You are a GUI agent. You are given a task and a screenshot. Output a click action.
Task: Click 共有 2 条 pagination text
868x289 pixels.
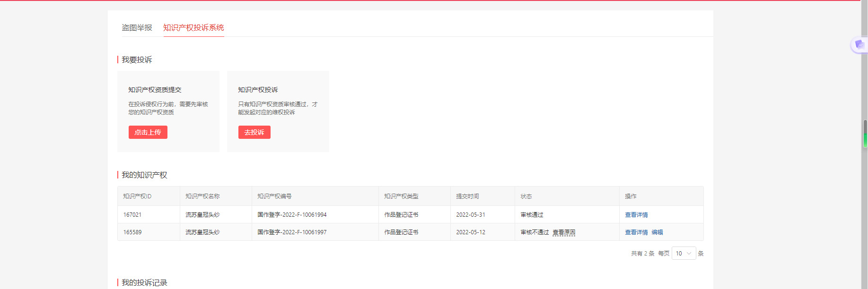tap(642, 254)
